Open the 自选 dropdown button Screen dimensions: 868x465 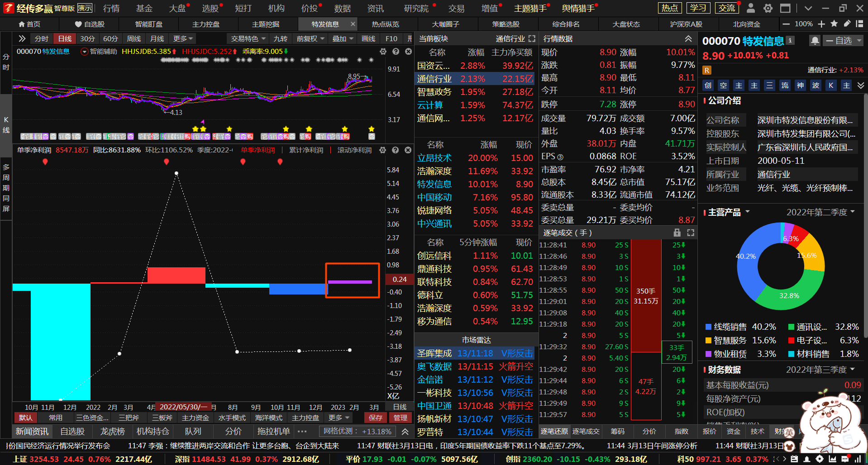coord(844,41)
